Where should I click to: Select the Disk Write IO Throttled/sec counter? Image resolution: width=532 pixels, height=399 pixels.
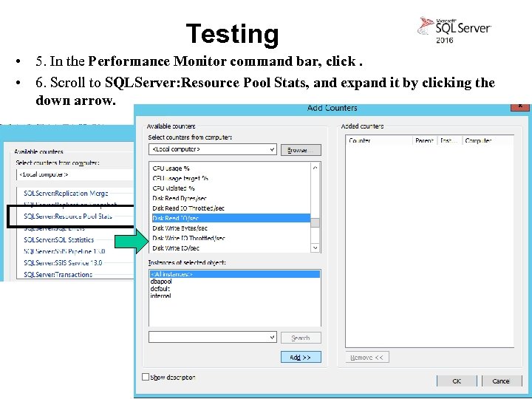[188, 238]
